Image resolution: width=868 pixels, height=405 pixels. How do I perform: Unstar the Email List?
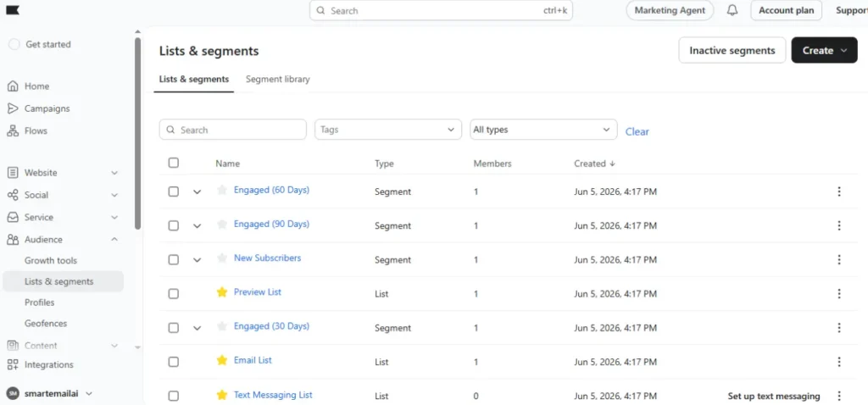pos(222,360)
